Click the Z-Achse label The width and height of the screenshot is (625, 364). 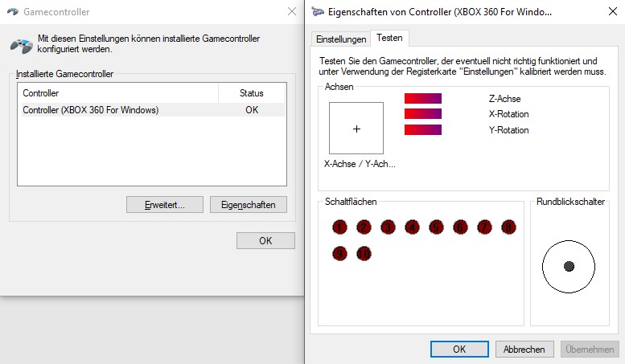click(x=505, y=99)
